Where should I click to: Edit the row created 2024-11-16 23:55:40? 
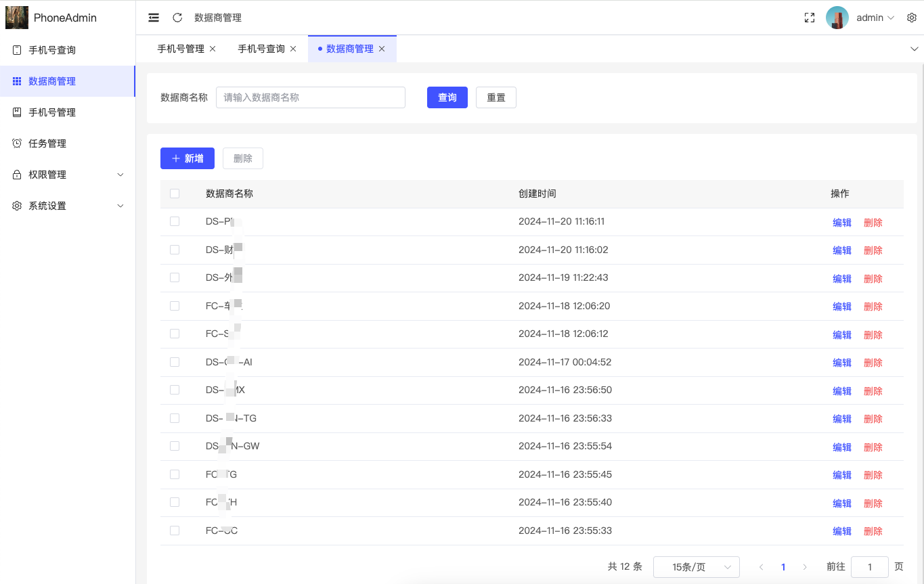click(x=842, y=503)
